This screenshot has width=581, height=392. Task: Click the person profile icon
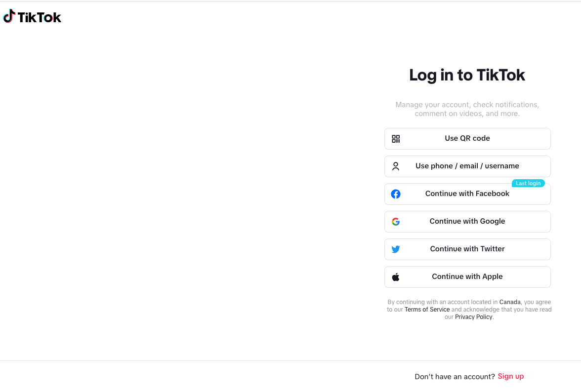pyautogui.click(x=396, y=166)
